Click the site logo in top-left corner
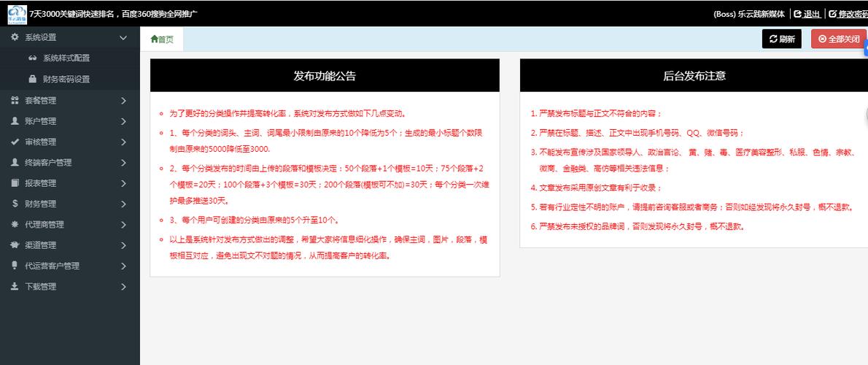Image resolution: width=868 pixels, height=365 pixels. click(16, 13)
